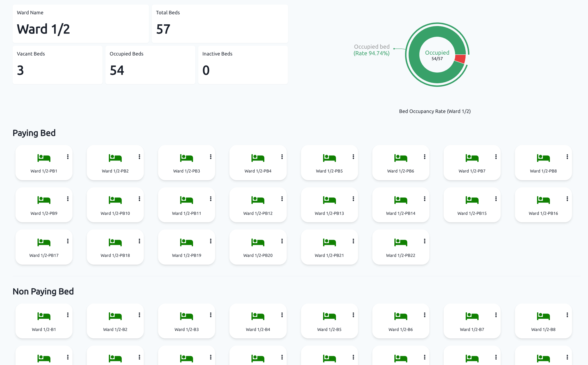The height and width of the screenshot is (365, 588).
Task: Select the bed icon for Ward 1/2-B3
Action: 186,316
